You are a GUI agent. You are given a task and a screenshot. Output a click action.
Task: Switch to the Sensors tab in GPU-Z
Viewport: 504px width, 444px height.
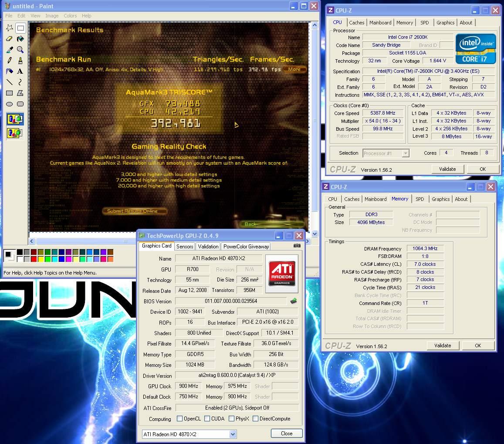(x=185, y=247)
